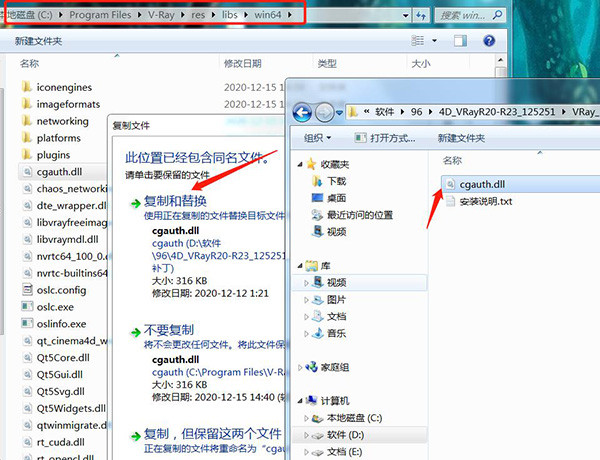600x460 pixels.
Task: Click the Back arrow in the front Explorer window
Action: tap(303, 110)
